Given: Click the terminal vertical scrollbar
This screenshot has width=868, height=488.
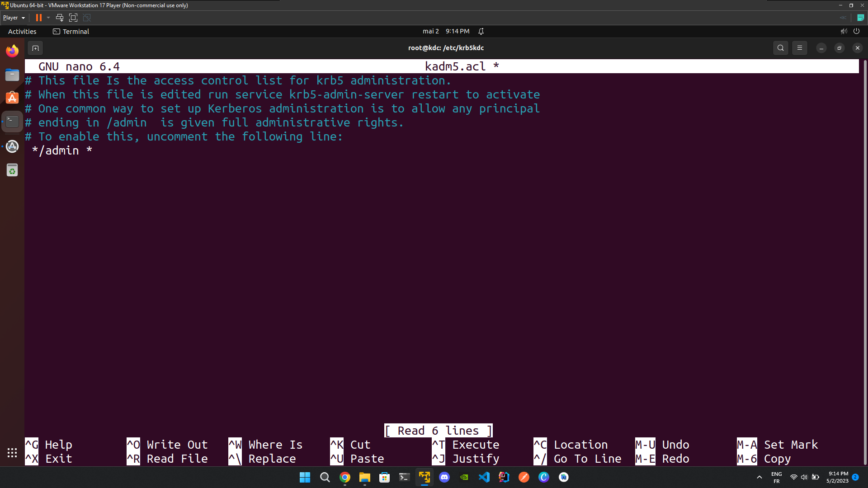Looking at the screenshot, I should tap(865, 262).
